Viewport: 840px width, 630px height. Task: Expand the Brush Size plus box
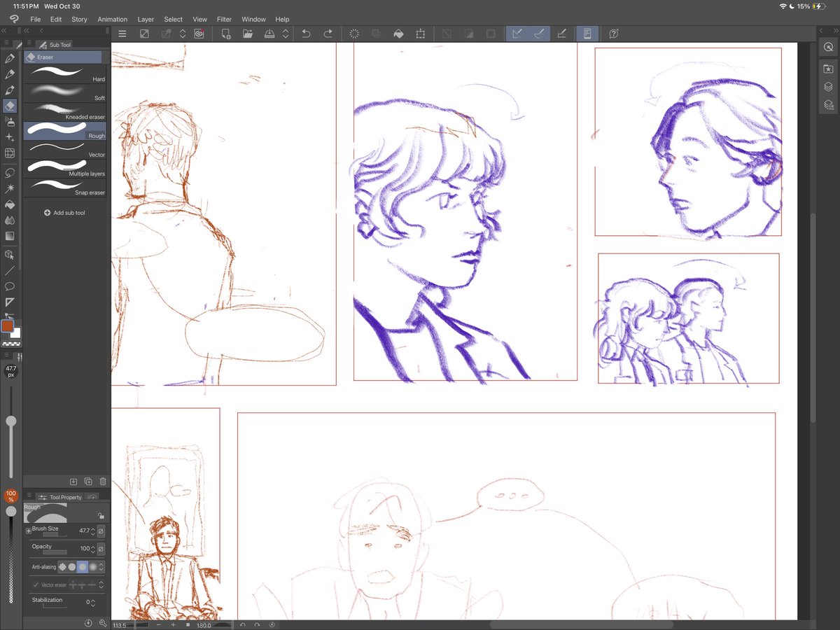coord(28,531)
